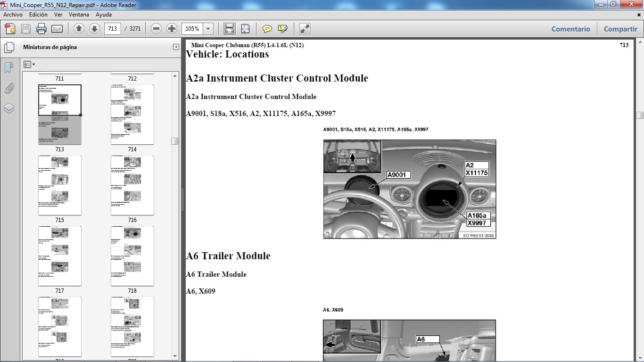Open the Edición menu
The image size is (644, 362).
(x=38, y=15)
